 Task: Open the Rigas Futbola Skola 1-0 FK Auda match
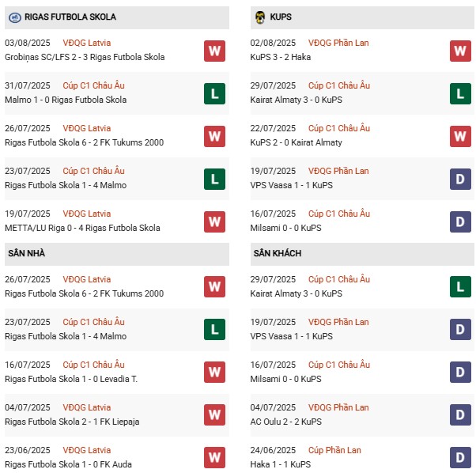click(68, 464)
